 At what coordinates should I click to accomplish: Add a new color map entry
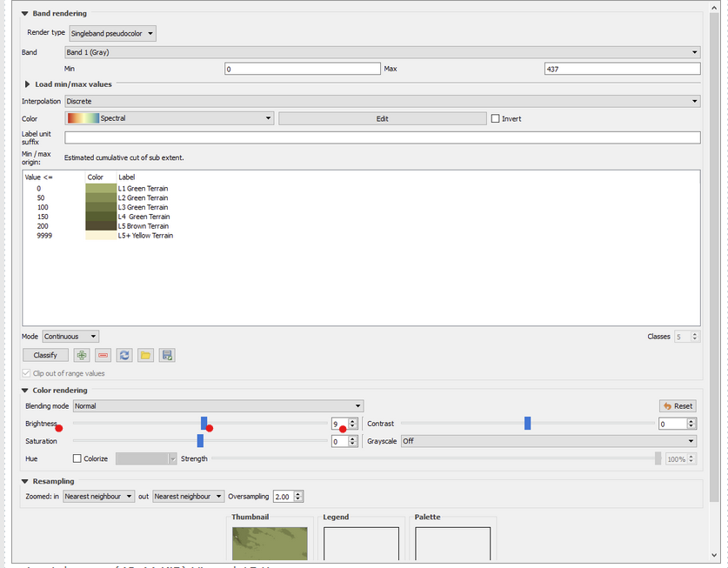coord(82,355)
